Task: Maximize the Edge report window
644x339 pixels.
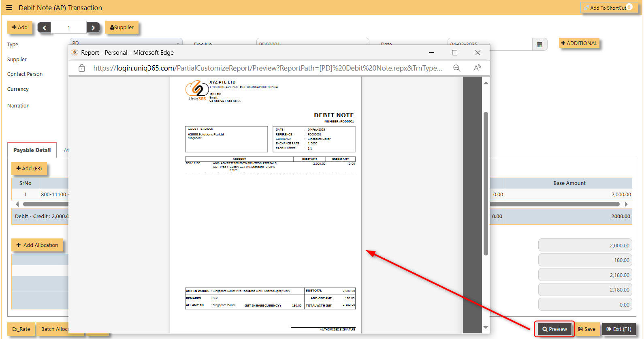Action: 454,53
